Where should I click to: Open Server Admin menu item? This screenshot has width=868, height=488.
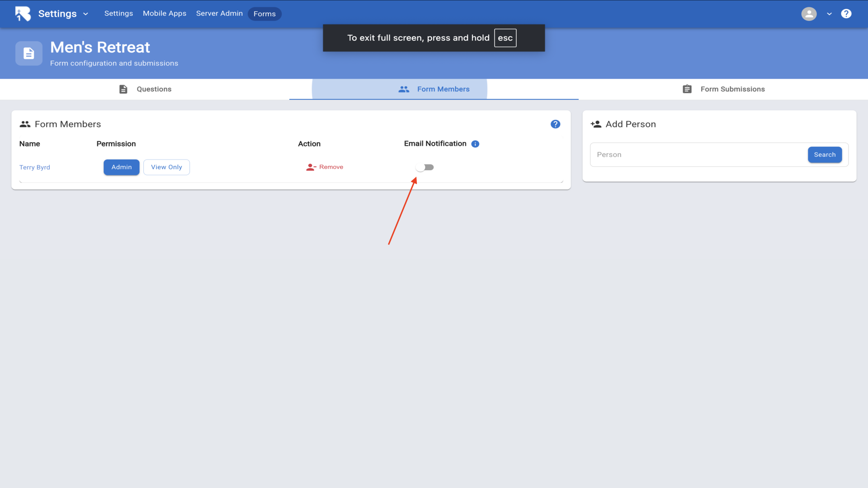219,14
